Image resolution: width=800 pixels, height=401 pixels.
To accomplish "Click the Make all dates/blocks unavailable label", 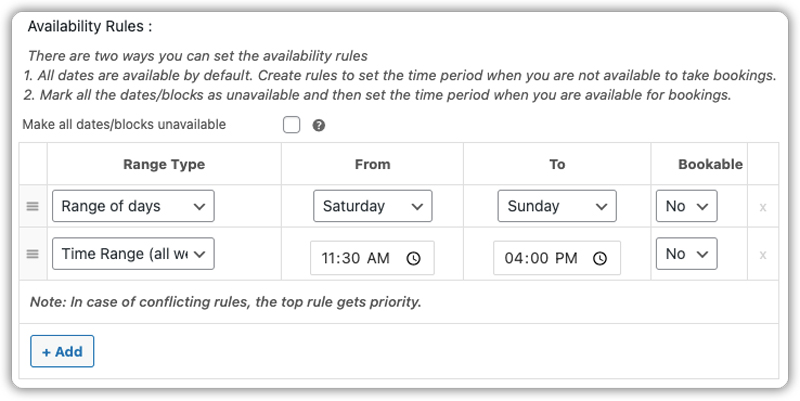I will [x=124, y=124].
